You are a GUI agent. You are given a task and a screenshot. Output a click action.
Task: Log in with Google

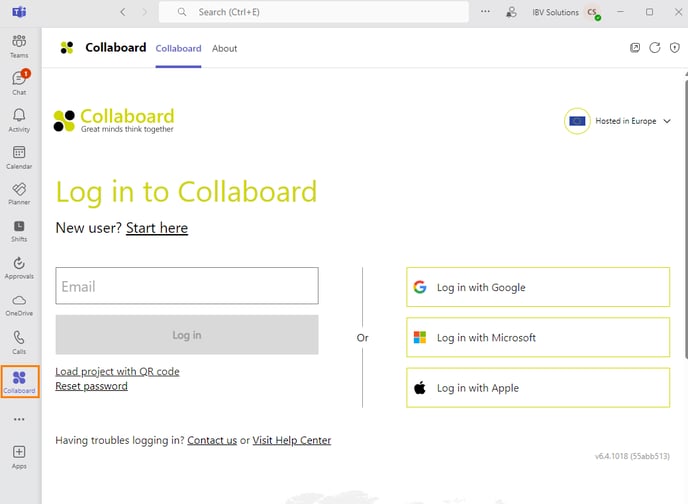pyautogui.click(x=538, y=287)
